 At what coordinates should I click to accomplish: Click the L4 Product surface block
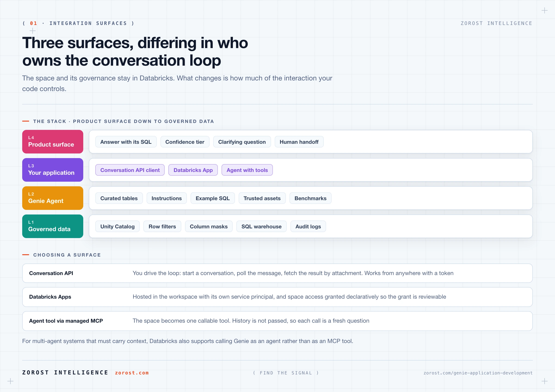[53, 142]
